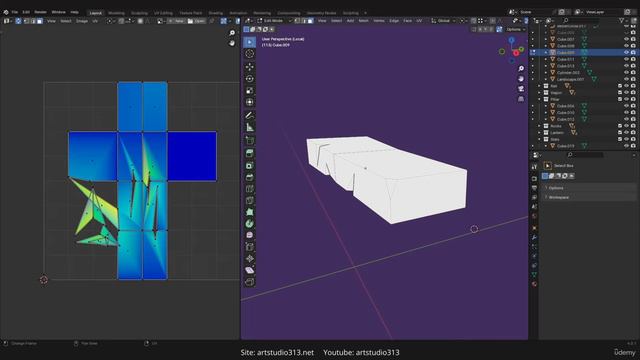640x360 pixels.
Task: Hide Cube.009 with its eye icon
Action: tap(627, 53)
